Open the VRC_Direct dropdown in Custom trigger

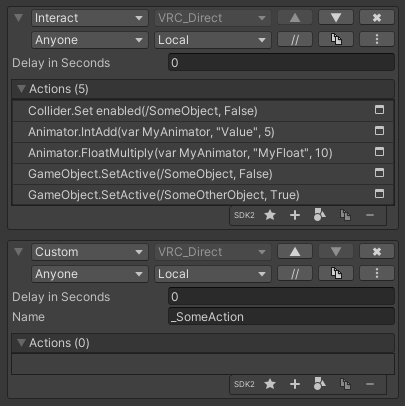click(x=213, y=252)
